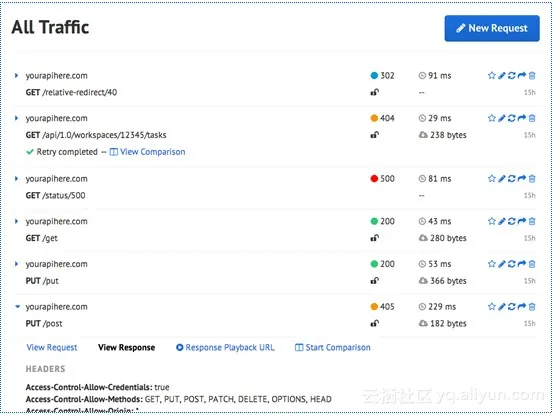Screen dimensions: 555x415
Task: Retry the /relative-redirect/40 request
Action: 511,75
